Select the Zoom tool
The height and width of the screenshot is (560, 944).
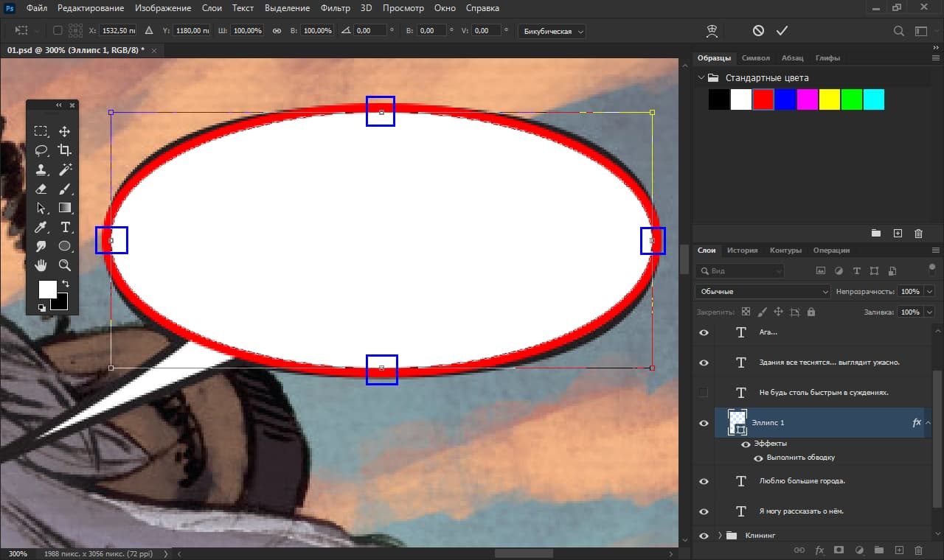65,264
